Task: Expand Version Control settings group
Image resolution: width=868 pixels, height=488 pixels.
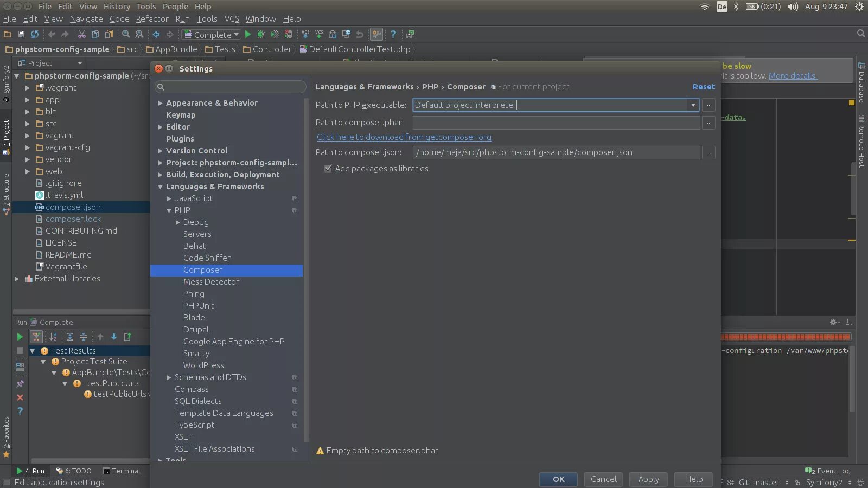Action: [x=160, y=151]
